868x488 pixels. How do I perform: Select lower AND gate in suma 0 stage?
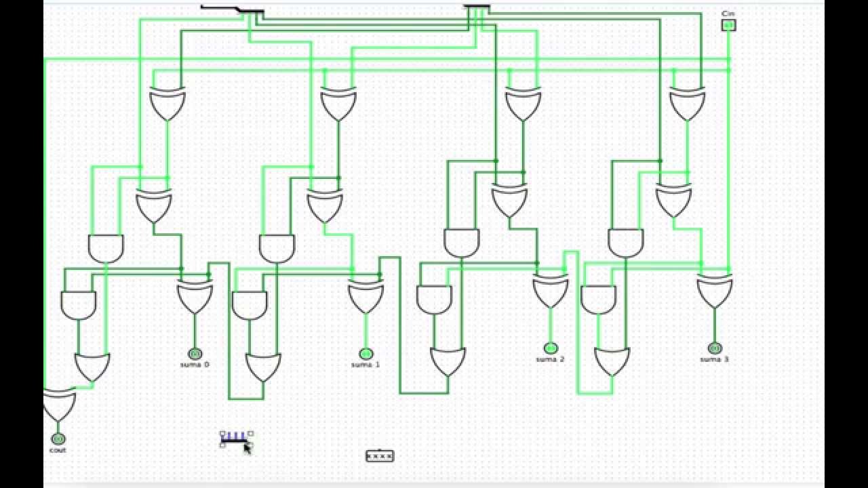pos(79,306)
